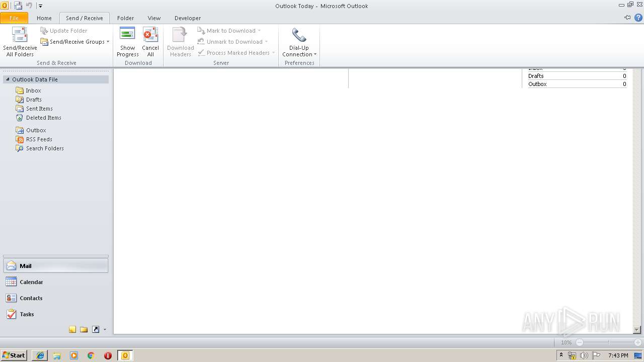Click the zoom slider track
The image size is (644, 362).
coord(609,342)
